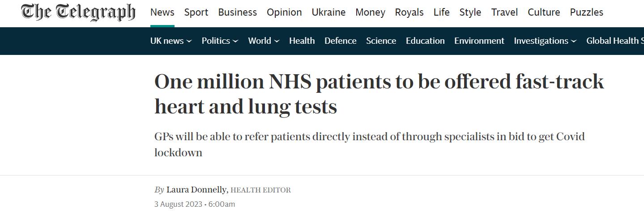
Task: Open the Environment subsection
Action: coord(479,41)
